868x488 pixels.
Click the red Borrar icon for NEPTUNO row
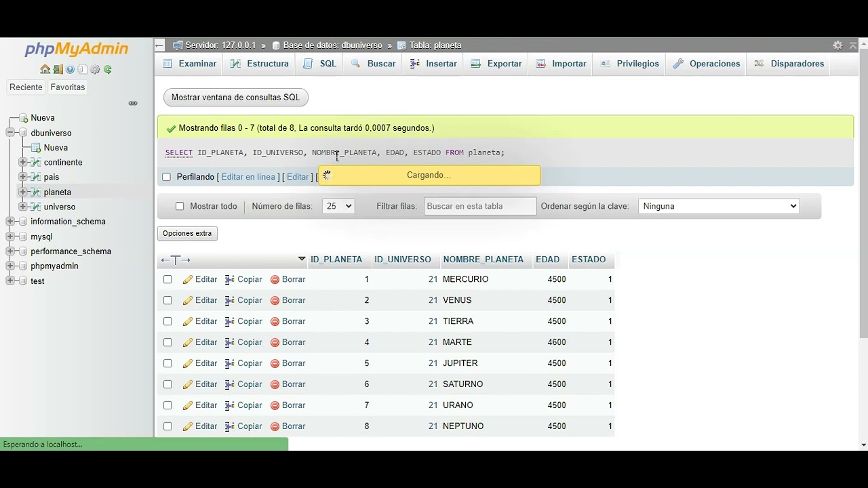(x=275, y=426)
